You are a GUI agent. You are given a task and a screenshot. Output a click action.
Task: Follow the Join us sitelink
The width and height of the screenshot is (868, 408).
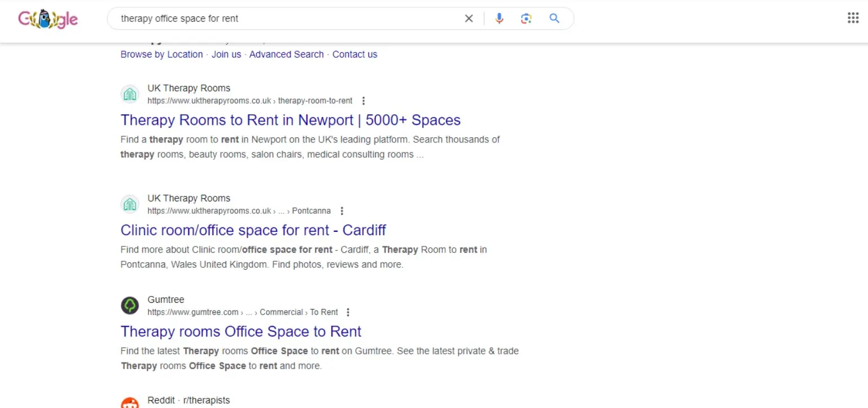tap(226, 55)
